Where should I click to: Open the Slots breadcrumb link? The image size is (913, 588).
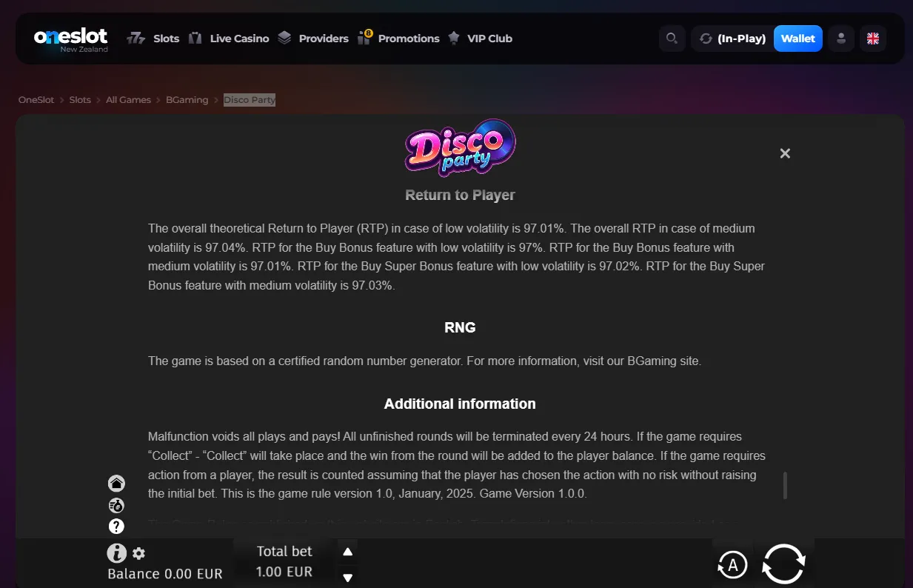[x=80, y=100]
